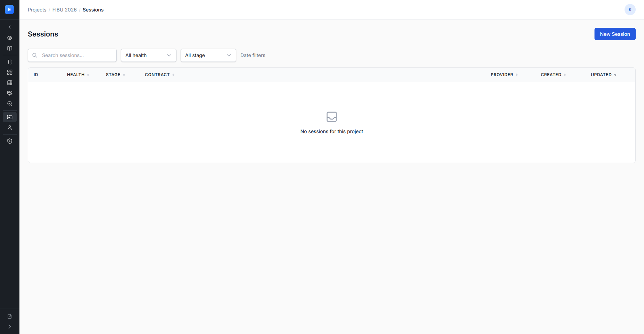
Task: Open the person icon in sidebar
Action: point(10,128)
